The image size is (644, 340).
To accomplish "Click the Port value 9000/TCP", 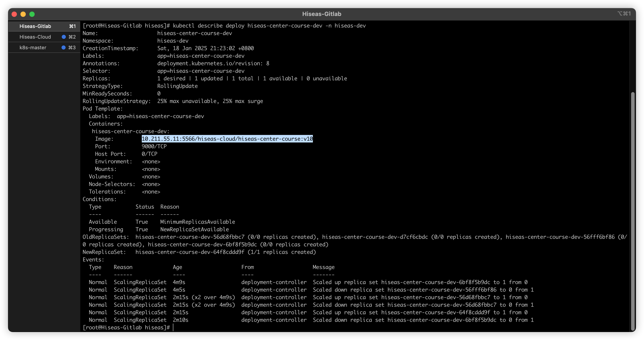I will tap(154, 146).
